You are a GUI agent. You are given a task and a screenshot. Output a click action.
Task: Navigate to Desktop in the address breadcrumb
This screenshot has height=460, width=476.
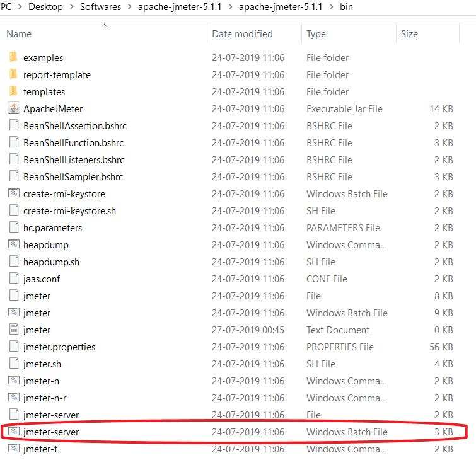pos(47,7)
